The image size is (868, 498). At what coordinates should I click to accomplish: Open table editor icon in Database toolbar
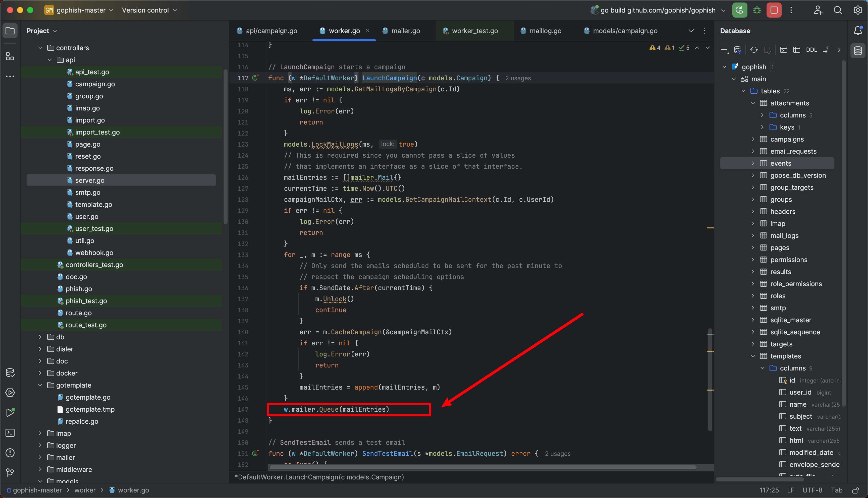tap(796, 50)
